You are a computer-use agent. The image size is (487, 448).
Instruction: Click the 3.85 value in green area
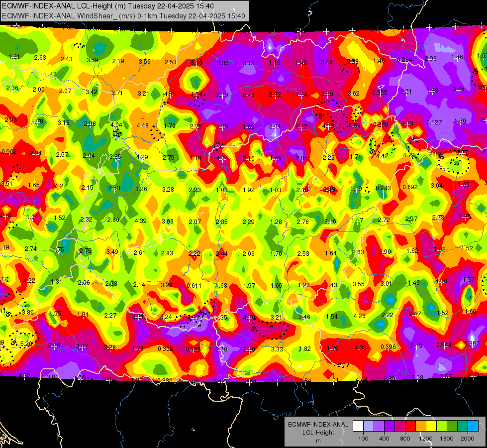click(115, 157)
